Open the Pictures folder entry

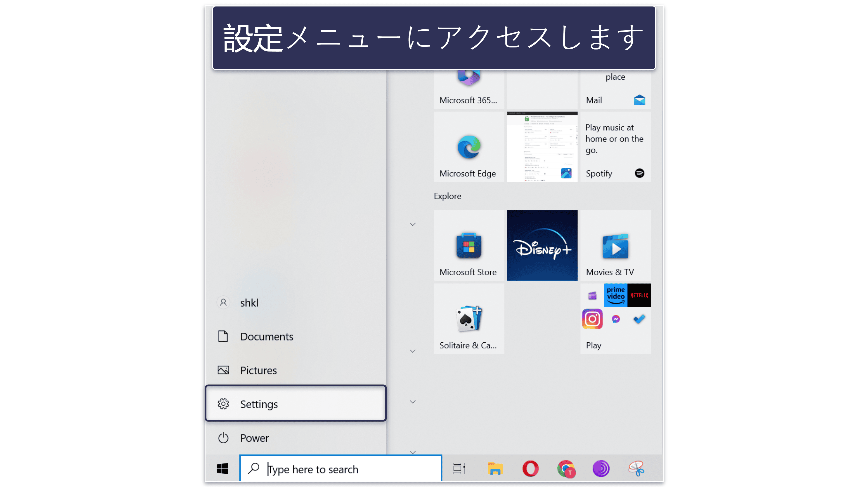pos(296,370)
